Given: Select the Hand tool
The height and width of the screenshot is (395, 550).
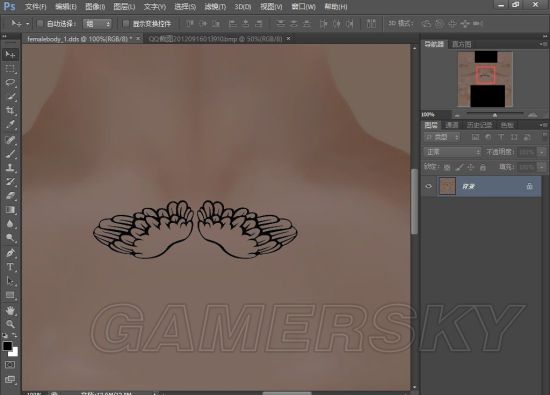Looking at the screenshot, I should pyautogui.click(x=10, y=310).
